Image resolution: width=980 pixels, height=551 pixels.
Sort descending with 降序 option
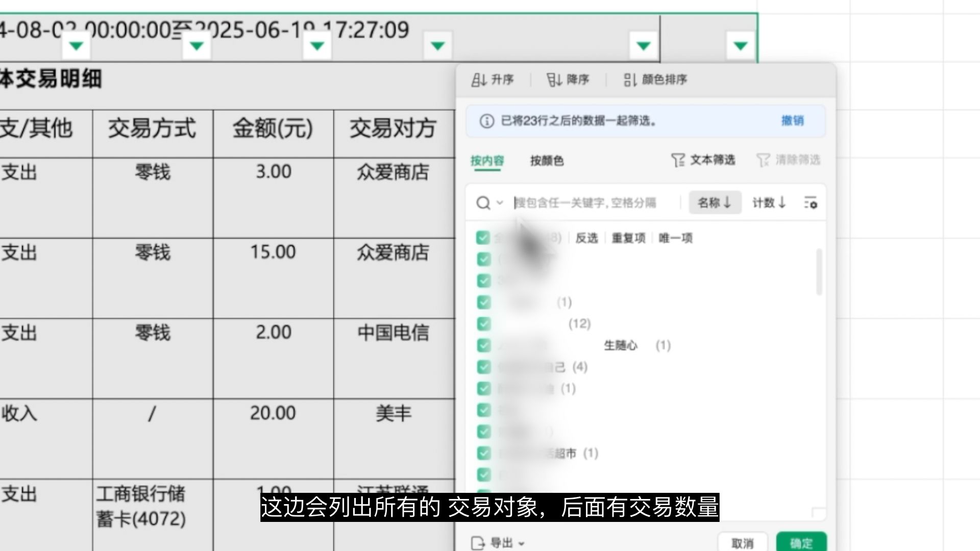[x=568, y=80]
